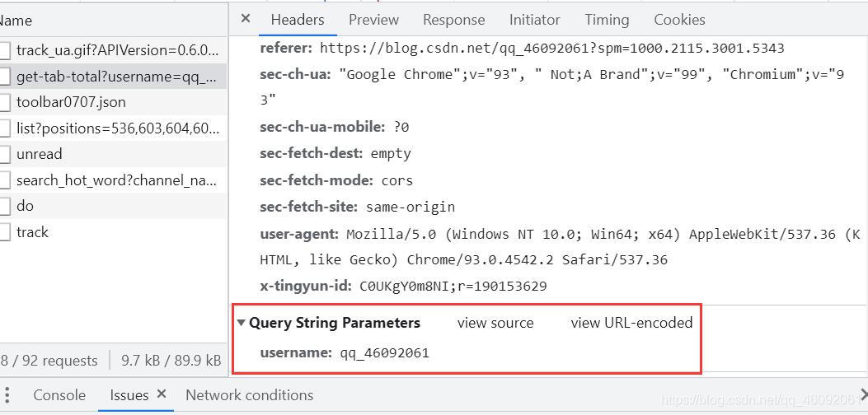The width and height of the screenshot is (868, 415).
Task: Select the do request
Action: [113, 206]
